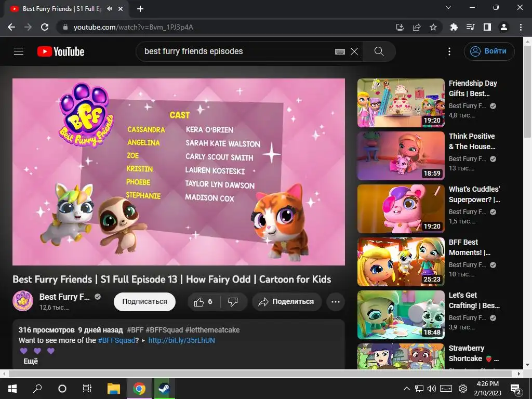Open the Best Furry Friends channel avatar
This screenshot has width=532, height=399.
click(x=23, y=301)
